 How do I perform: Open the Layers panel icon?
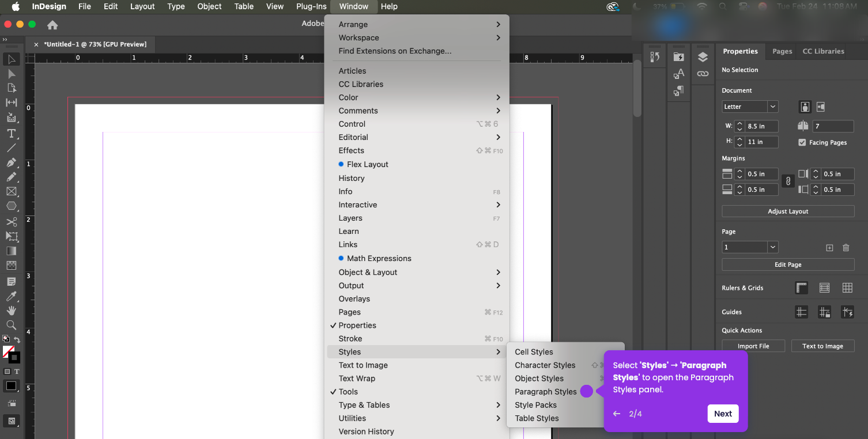[703, 57]
